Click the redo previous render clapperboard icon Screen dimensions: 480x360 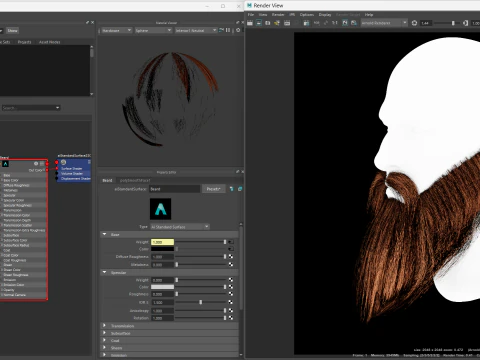pos(250,23)
